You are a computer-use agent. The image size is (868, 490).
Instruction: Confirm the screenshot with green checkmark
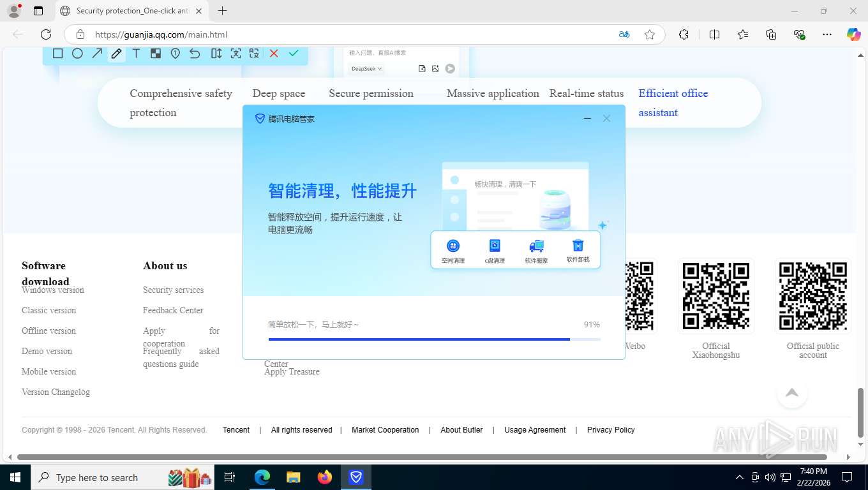click(x=294, y=54)
